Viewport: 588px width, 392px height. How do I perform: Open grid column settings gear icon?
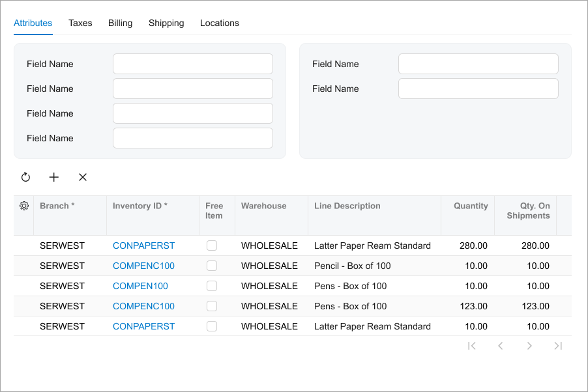click(24, 206)
